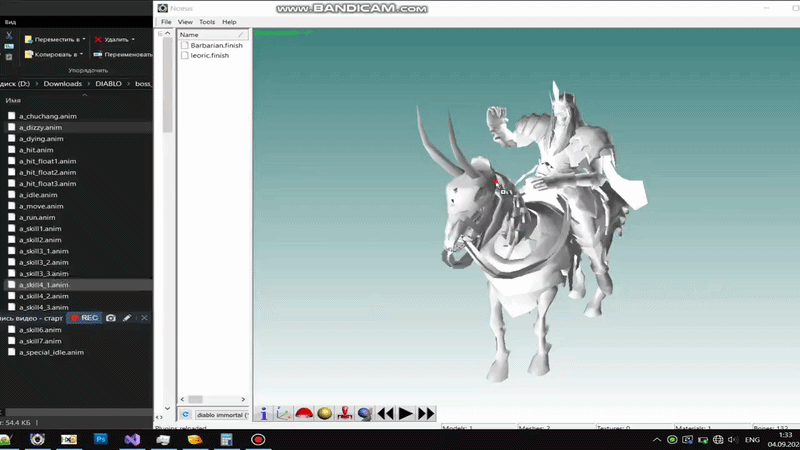Open the Help menu in Noesis

[229, 22]
